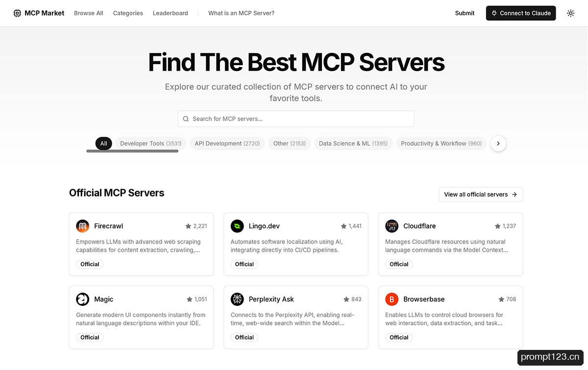Open the Browserbase card title
Viewport: 588px width, 370px height.
[x=424, y=299]
